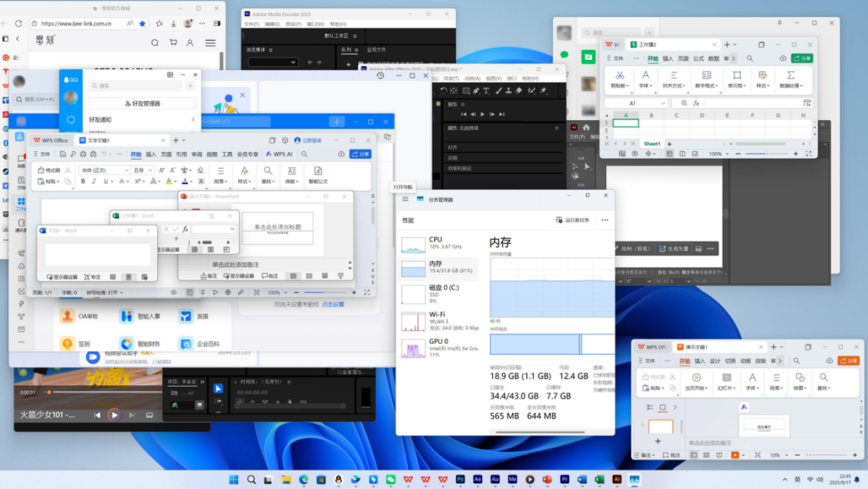Click Photoshop icon on Windows taskbar

(460, 480)
